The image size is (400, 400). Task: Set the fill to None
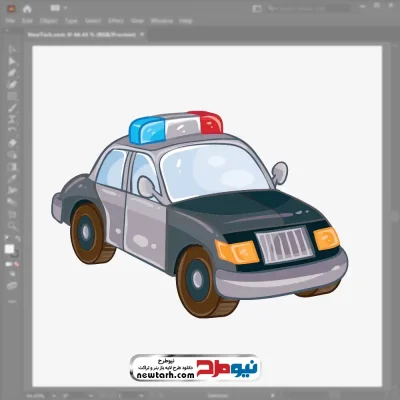pos(16,264)
